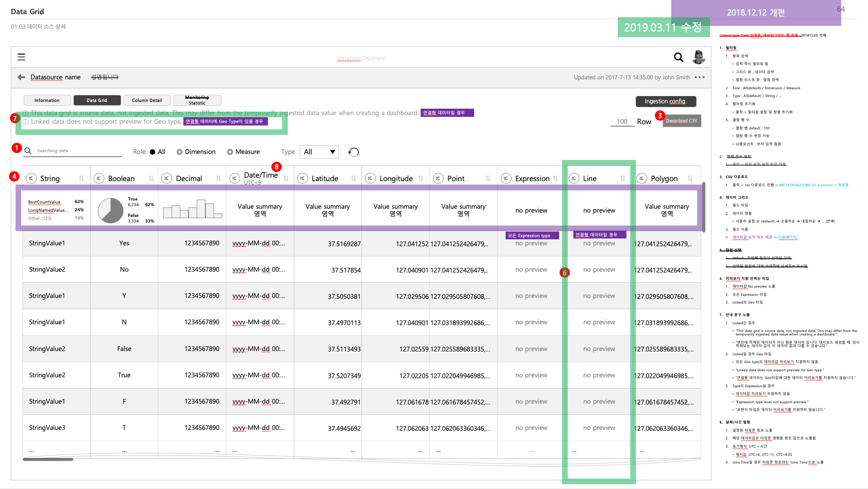Open the user profile avatar
The image size is (868, 489).
(698, 57)
